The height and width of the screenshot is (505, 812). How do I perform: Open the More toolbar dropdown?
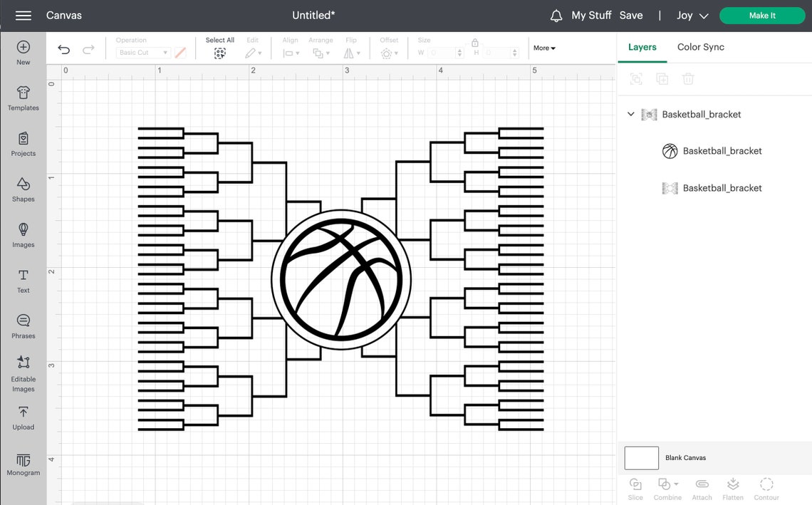543,48
